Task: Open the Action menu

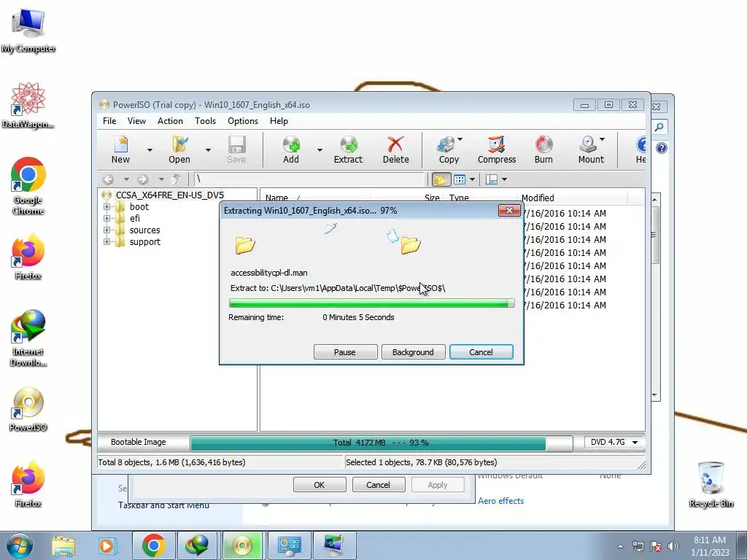Action: pos(170,121)
